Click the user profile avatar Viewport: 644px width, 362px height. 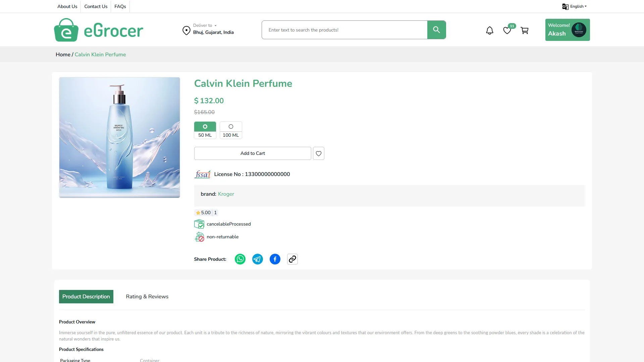point(579,30)
